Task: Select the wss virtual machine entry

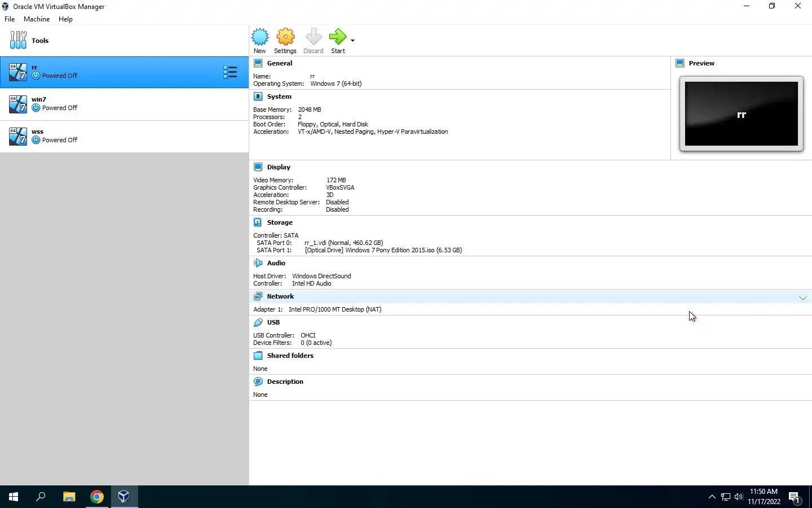Action: 124,136
